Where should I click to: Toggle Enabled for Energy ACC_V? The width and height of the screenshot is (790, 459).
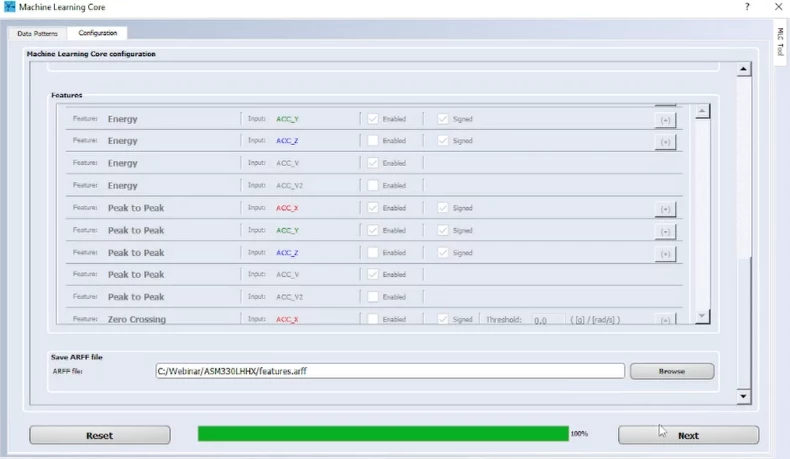point(373,163)
